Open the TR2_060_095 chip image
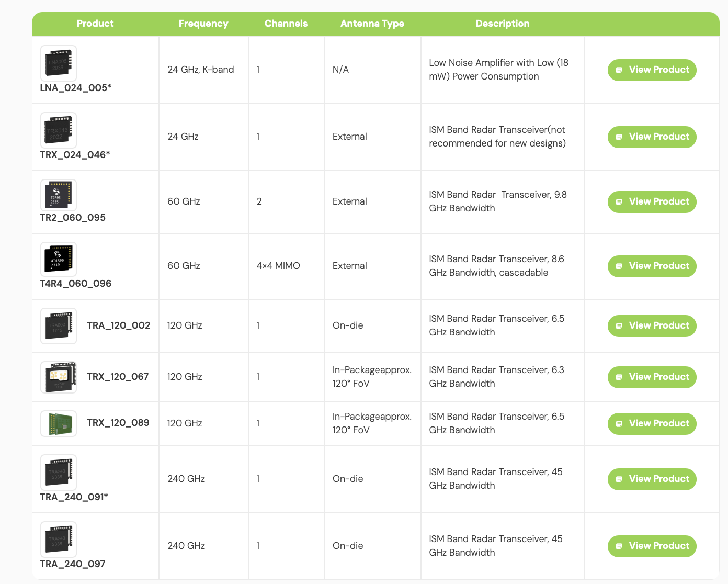Image resolution: width=728 pixels, height=584 pixels. pos(59,195)
